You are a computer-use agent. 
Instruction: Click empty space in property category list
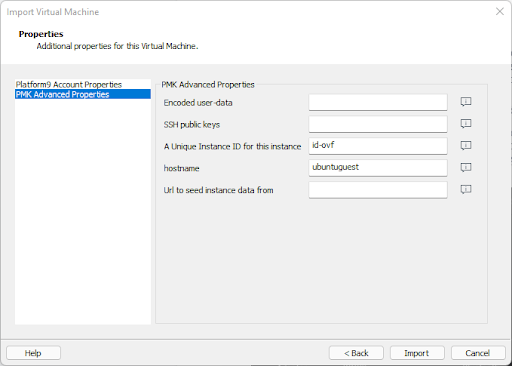83,210
